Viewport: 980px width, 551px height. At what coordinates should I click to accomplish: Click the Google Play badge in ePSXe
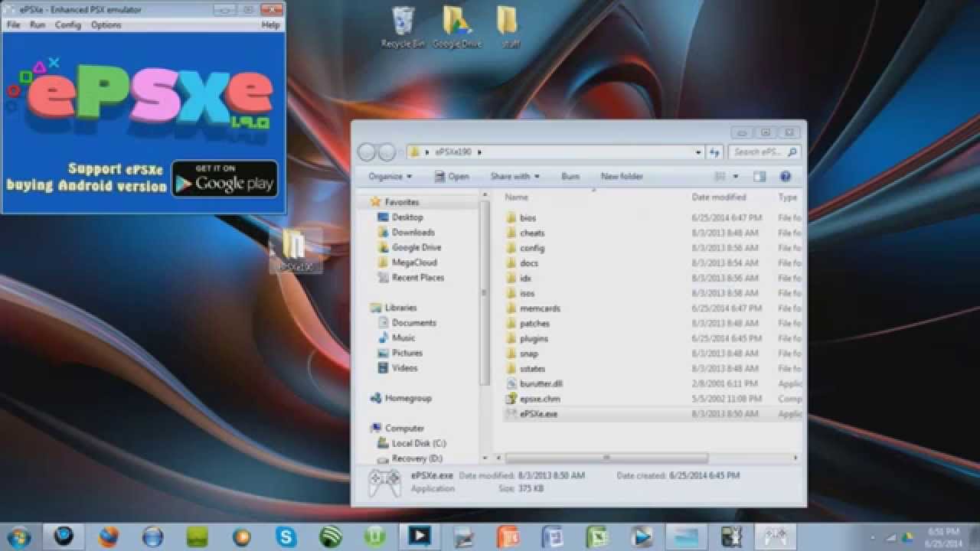click(x=224, y=178)
